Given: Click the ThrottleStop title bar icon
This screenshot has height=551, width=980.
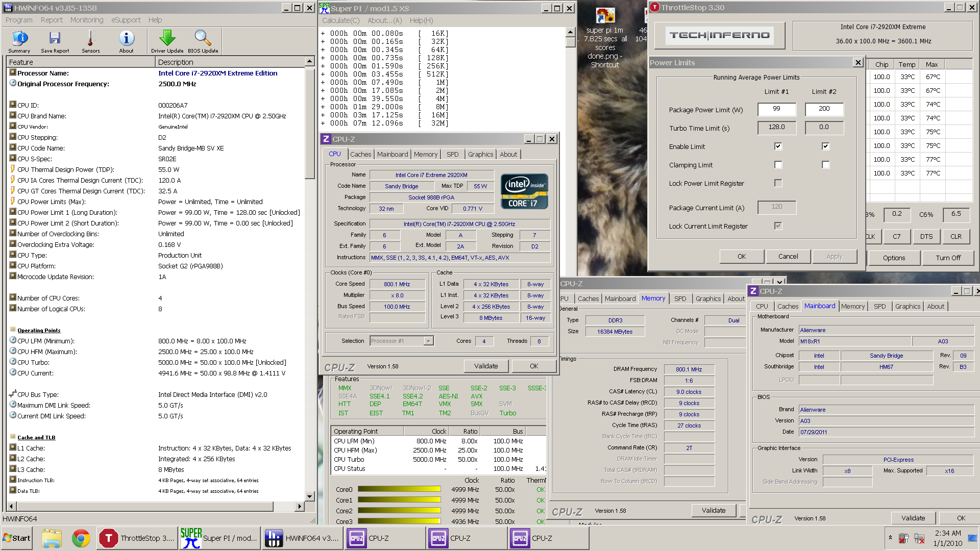Looking at the screenshot, I should pos(655,8).
